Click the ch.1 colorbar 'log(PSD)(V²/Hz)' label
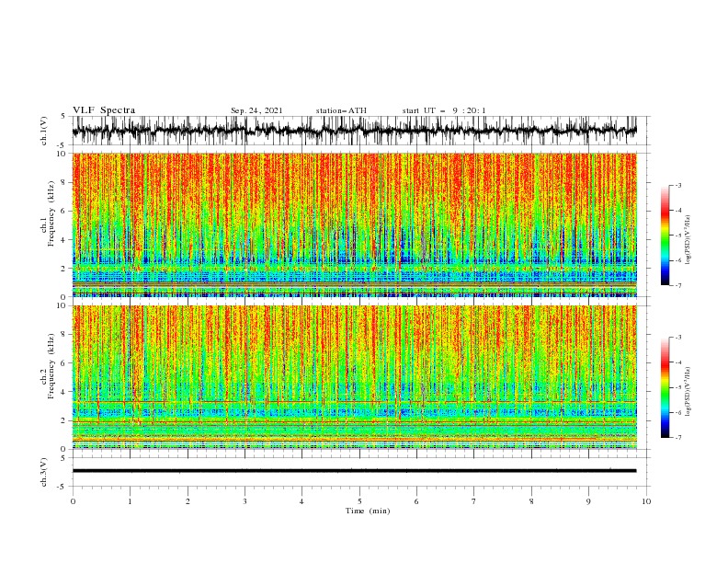 688,240
